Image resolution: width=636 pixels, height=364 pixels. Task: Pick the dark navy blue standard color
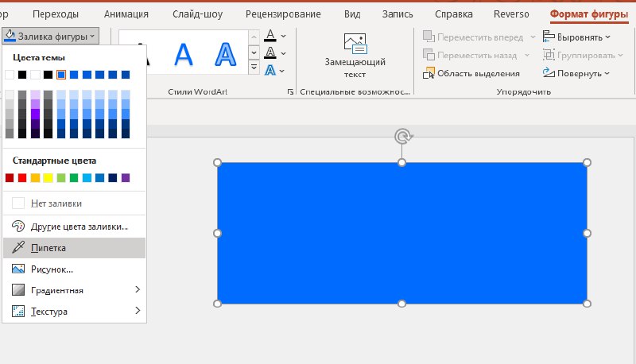click(113, 177)
